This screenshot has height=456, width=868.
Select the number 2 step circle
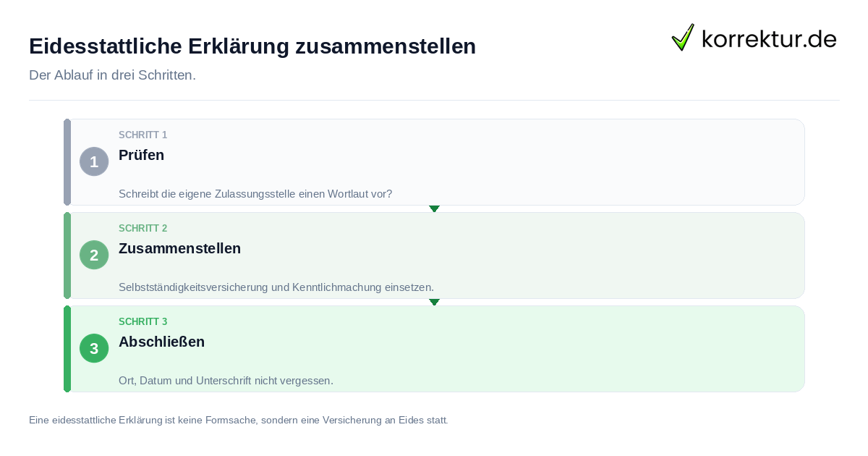94,255
